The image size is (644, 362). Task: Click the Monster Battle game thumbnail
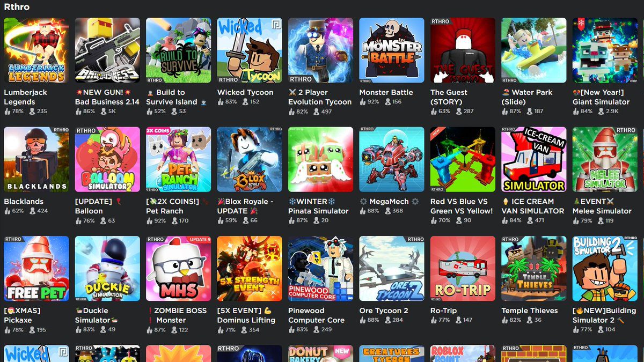pyautogui.click(x=392, y=50)
